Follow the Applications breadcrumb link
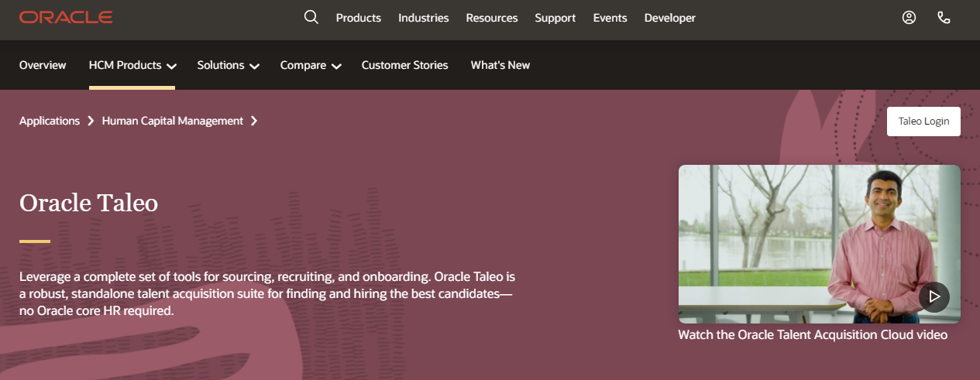Viewport: 980px width, 380px height. click(50, 121)
